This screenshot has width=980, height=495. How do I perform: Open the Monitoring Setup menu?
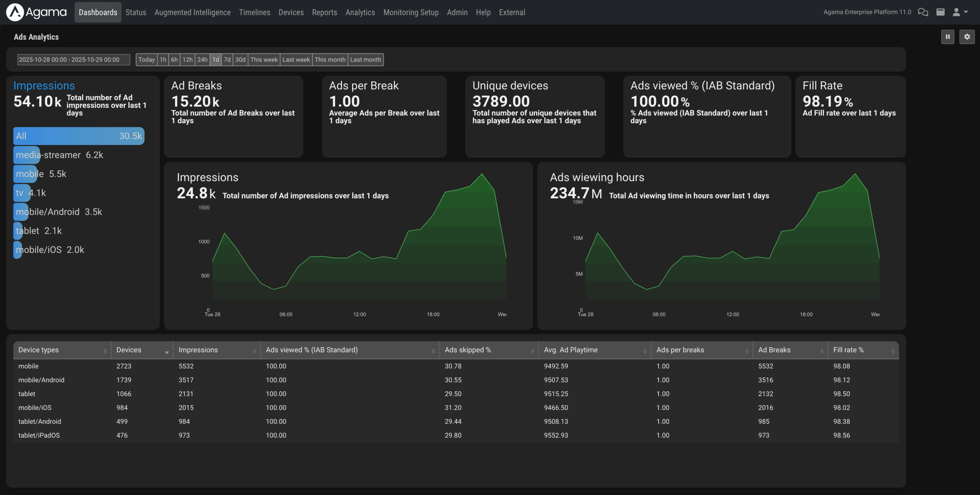coord(411,12)
